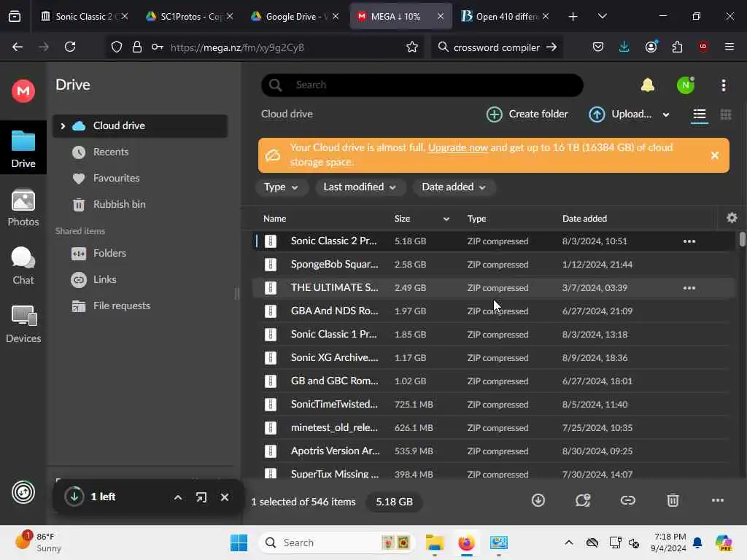Image resolution: width=747 pixels, height=560 pixels.
Task: Show hidden system tray icons
Action: point(568,542)
